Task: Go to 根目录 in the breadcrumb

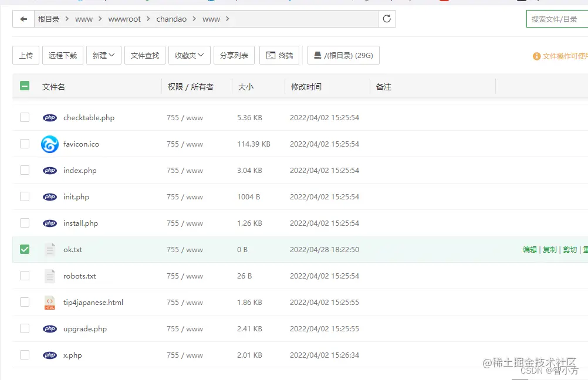Action: click(49, 19)
